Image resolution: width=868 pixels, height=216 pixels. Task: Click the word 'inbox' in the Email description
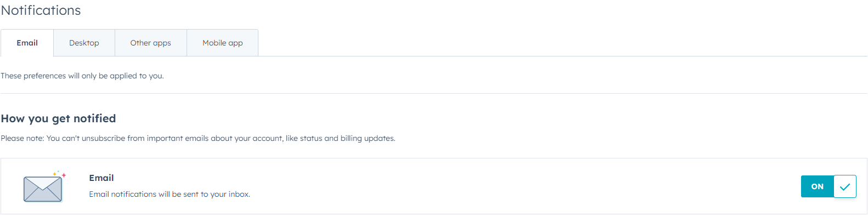click(239, 194)
